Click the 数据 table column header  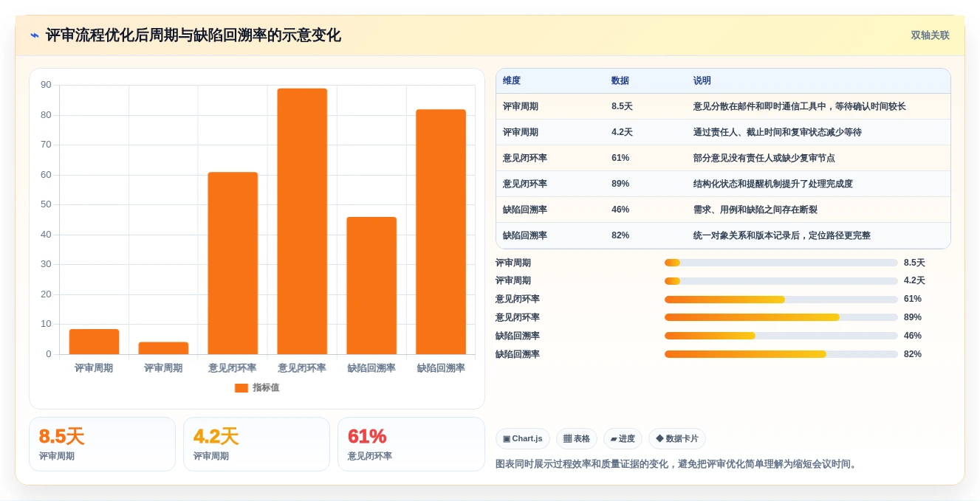(620, 81)
